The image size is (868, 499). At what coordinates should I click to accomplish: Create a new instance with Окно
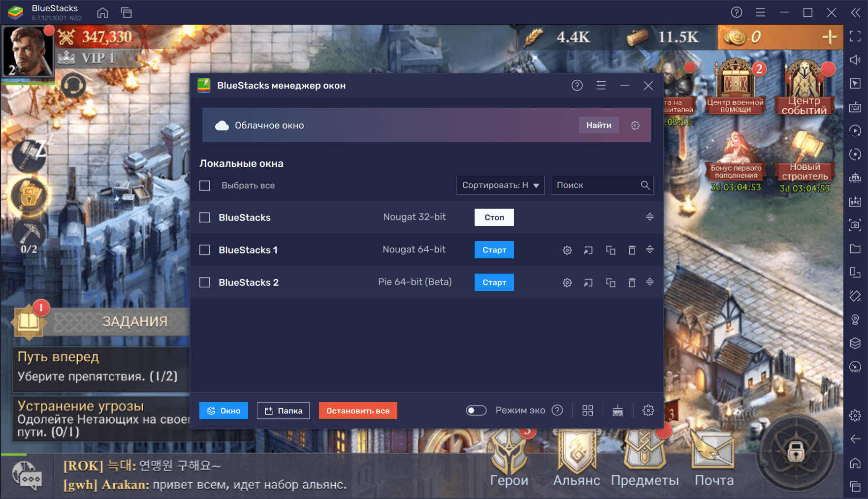point(224,410)
